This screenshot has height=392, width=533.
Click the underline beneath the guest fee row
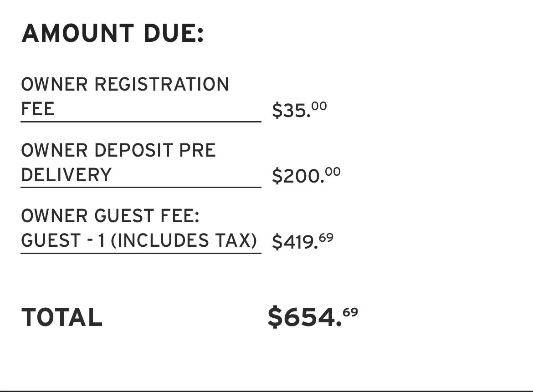pos(141,253)
